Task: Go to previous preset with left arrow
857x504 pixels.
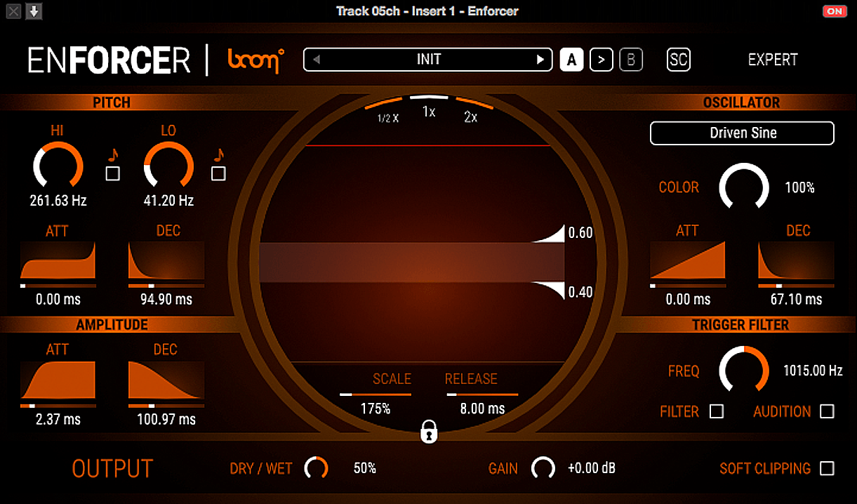Action: pos(317,60)
